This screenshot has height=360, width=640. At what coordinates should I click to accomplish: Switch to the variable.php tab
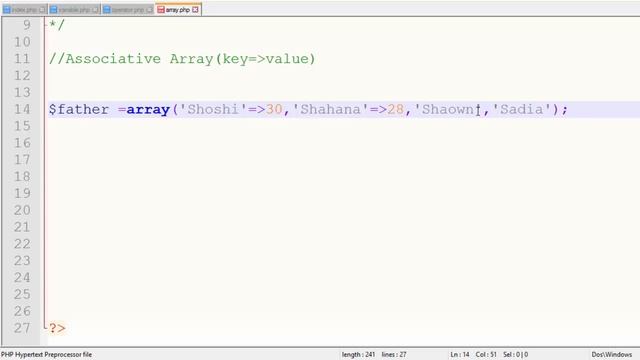(x=74, y=9)
